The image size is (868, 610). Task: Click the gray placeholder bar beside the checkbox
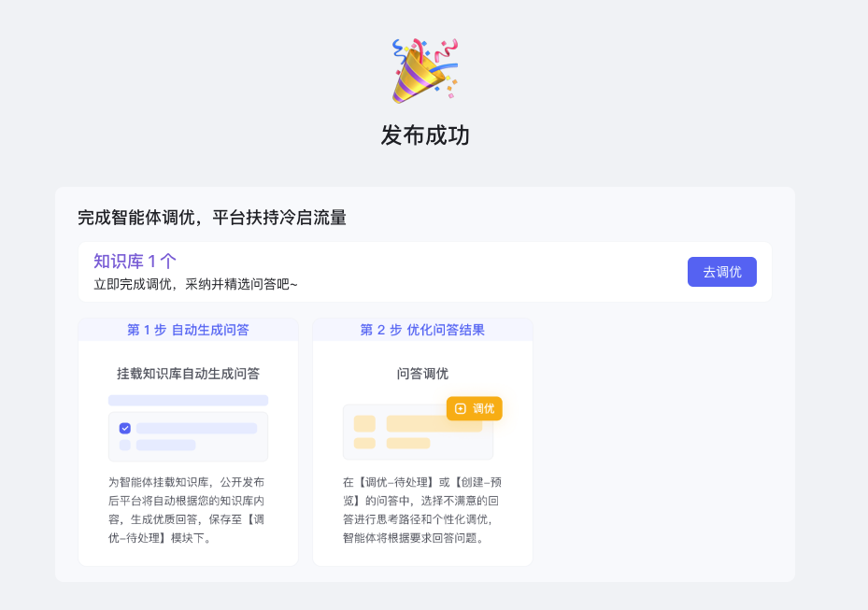pos(196,428)
